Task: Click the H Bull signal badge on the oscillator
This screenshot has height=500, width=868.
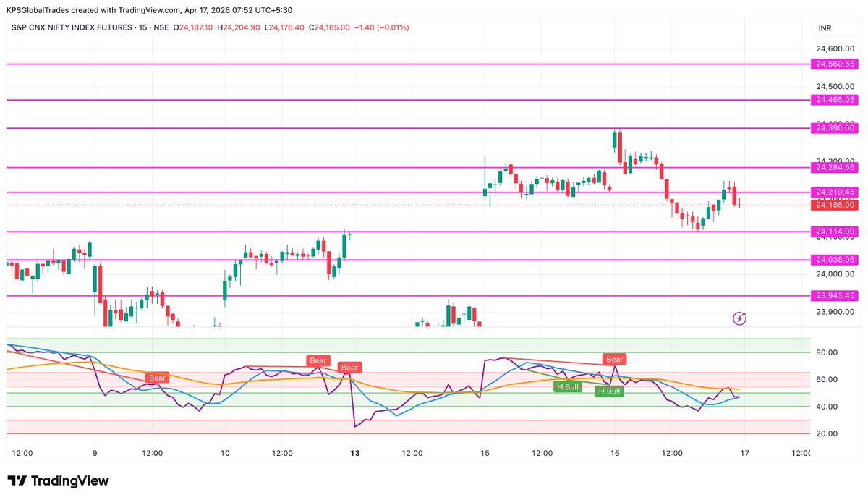Action: click(569, 386)
